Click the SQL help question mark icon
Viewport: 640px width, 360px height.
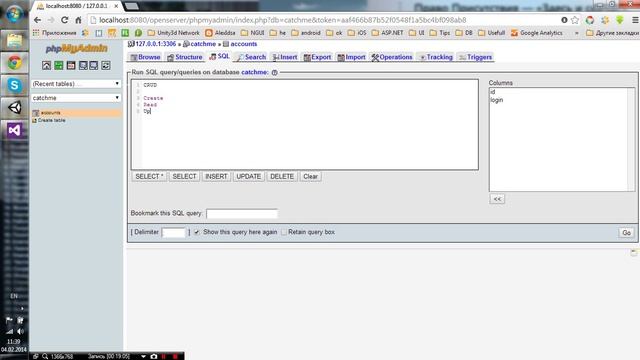pyautogui.click(x=274, y=72)
